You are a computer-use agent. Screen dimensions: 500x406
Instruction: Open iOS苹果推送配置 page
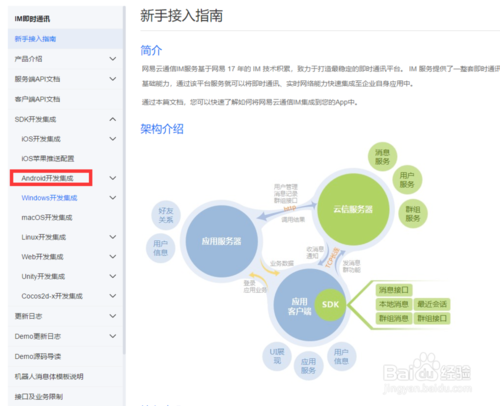(48, 158)
